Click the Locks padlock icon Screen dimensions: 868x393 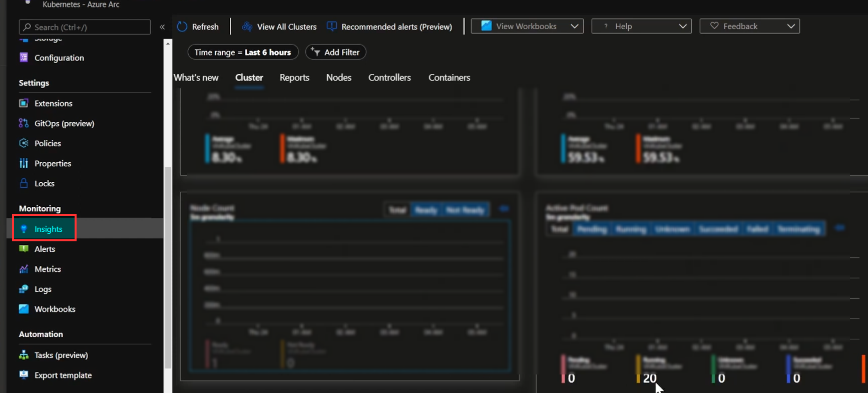coord(24,183)
